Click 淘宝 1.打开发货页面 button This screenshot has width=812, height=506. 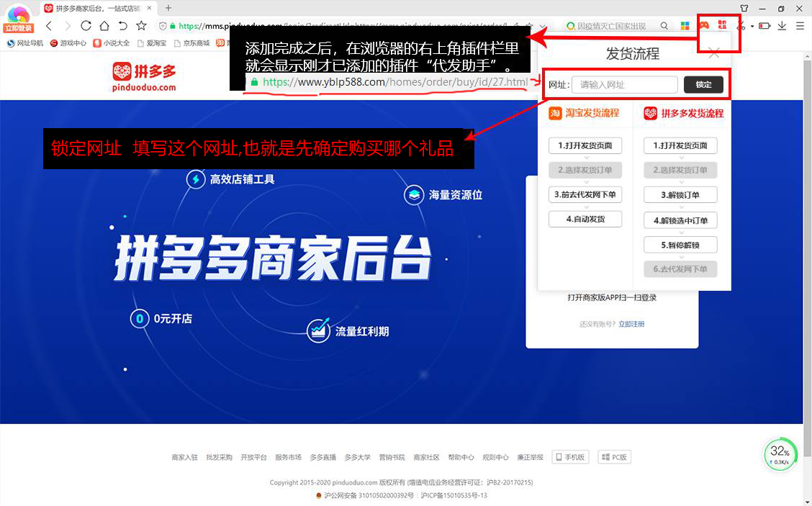pos(585,145)
